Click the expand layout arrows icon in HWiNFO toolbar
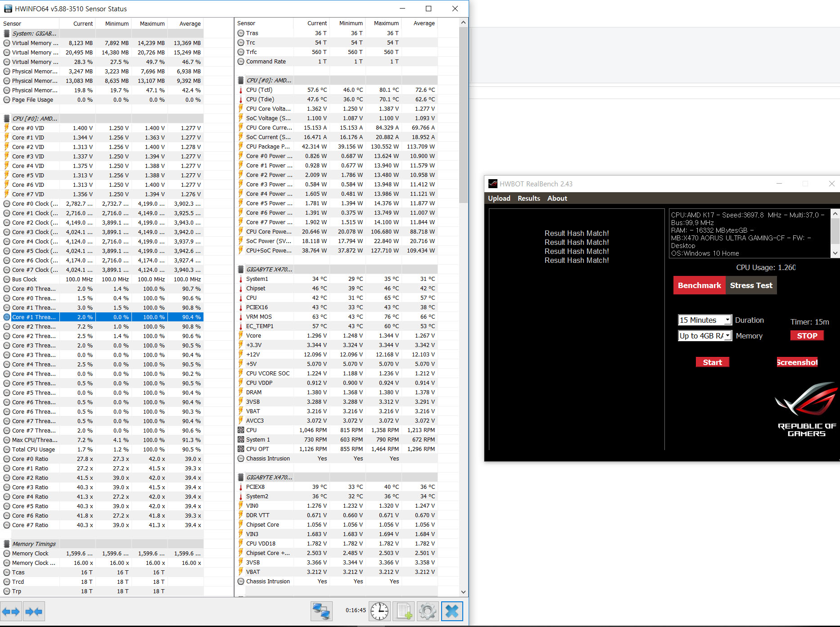The width and height of the screenshot is (840, 627). [11, 611]
